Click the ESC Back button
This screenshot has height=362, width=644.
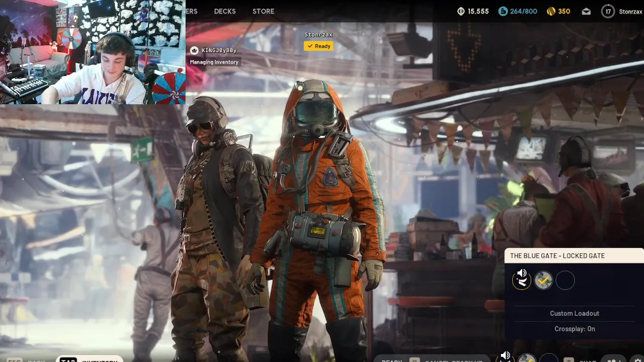pos(26,360)
